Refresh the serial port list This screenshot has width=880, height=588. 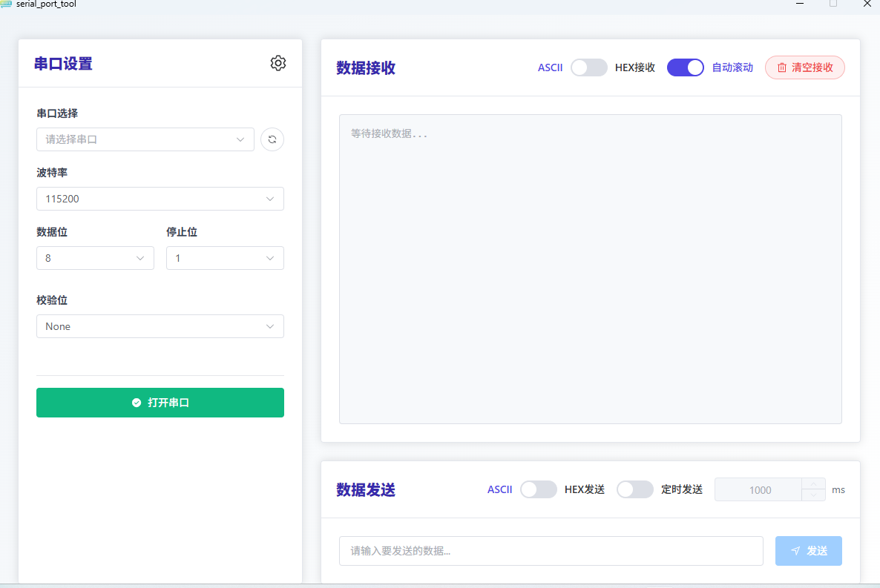pyautogui.click(x=272, y=139)
